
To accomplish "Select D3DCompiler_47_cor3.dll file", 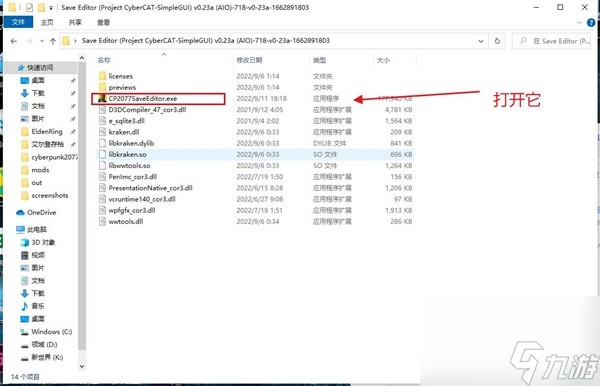I will [x=147, y=110].
